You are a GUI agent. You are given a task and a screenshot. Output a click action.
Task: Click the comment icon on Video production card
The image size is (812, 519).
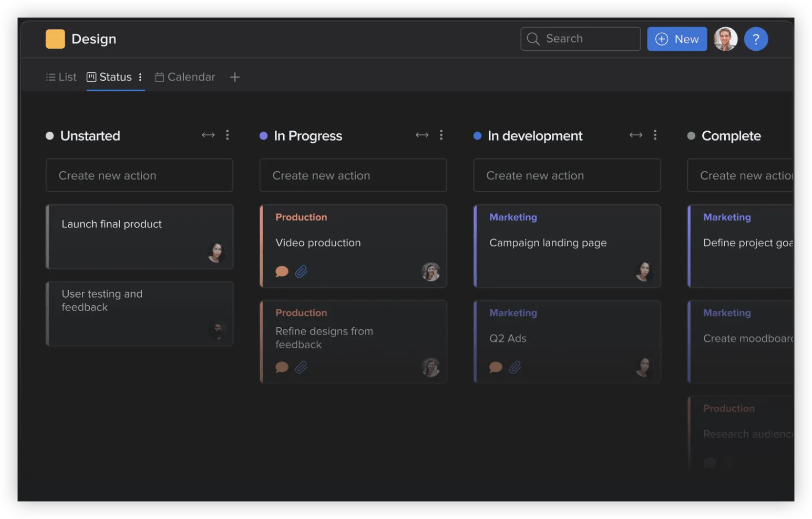[x=282, y=272]
